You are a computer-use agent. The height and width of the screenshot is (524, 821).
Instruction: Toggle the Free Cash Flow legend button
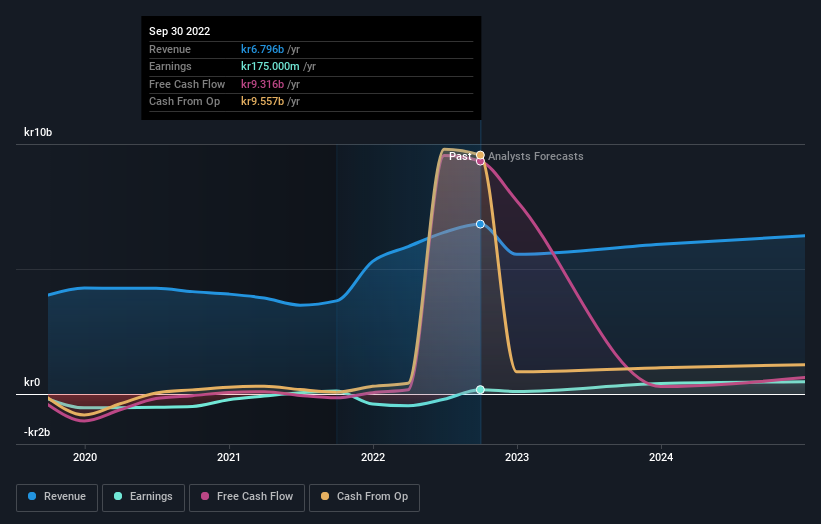[x=247, y=497]
